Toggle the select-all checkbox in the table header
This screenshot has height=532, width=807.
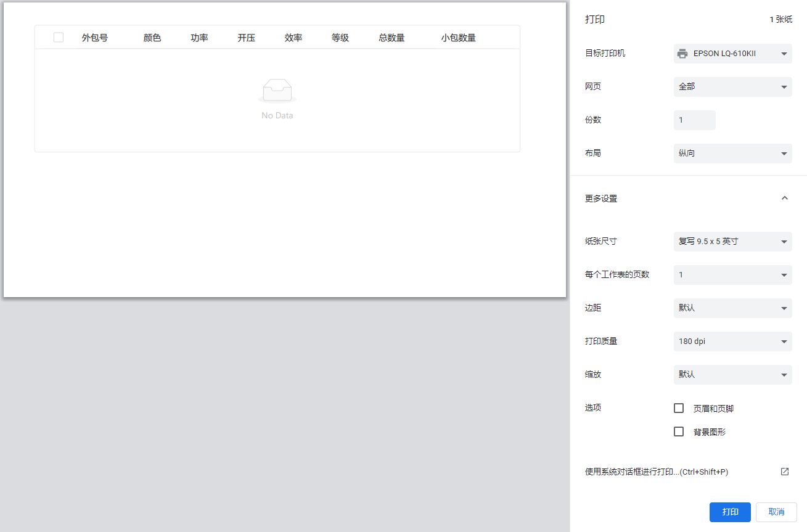(58, 37)
